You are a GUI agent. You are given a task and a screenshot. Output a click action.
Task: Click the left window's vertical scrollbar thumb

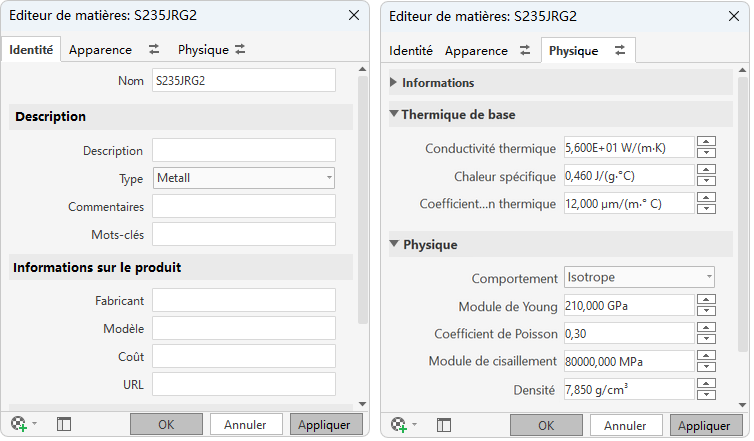click(363, 200)
